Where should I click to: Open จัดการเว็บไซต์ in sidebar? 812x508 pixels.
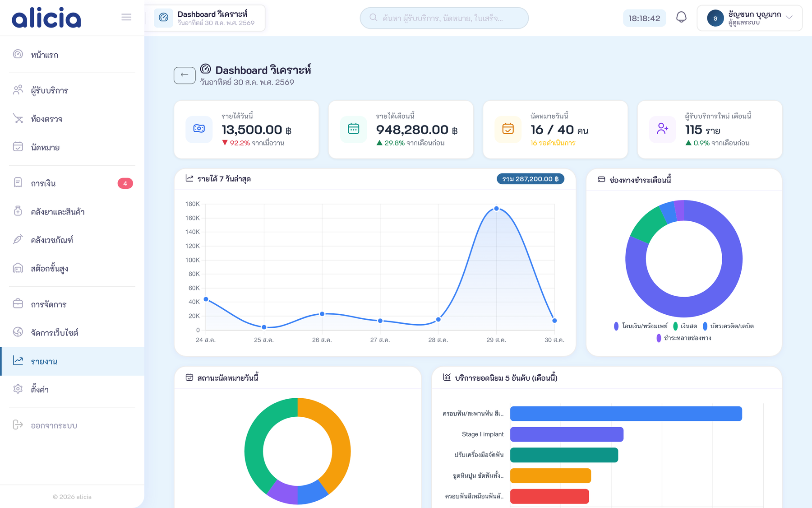tap(72, 332)
